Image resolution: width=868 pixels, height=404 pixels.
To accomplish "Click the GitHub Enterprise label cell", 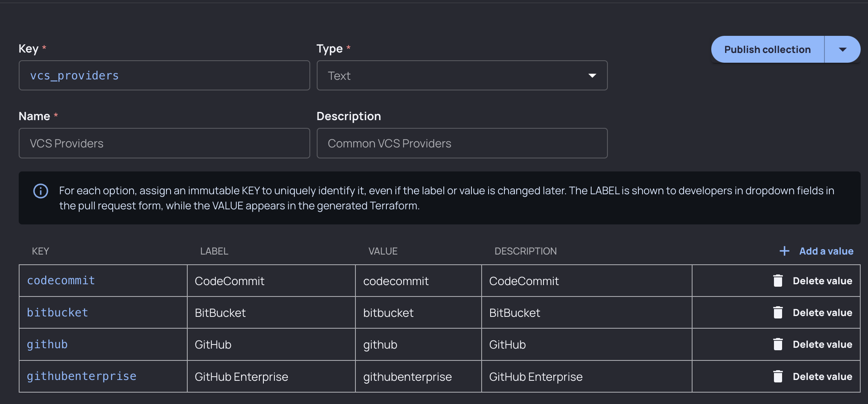I will pyautogui.click(x=271, y=376).
